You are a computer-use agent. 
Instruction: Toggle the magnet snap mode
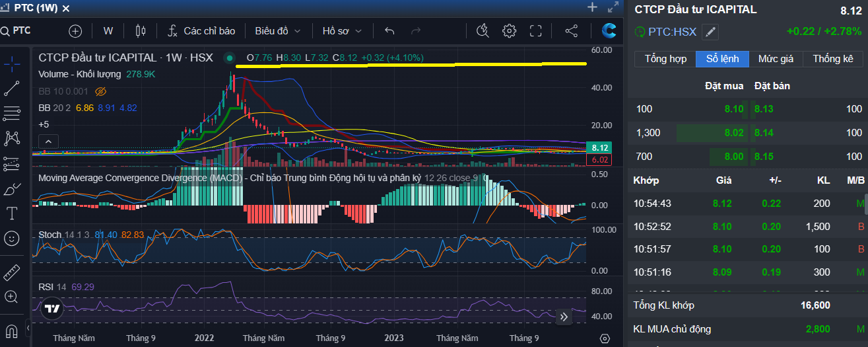12,330
